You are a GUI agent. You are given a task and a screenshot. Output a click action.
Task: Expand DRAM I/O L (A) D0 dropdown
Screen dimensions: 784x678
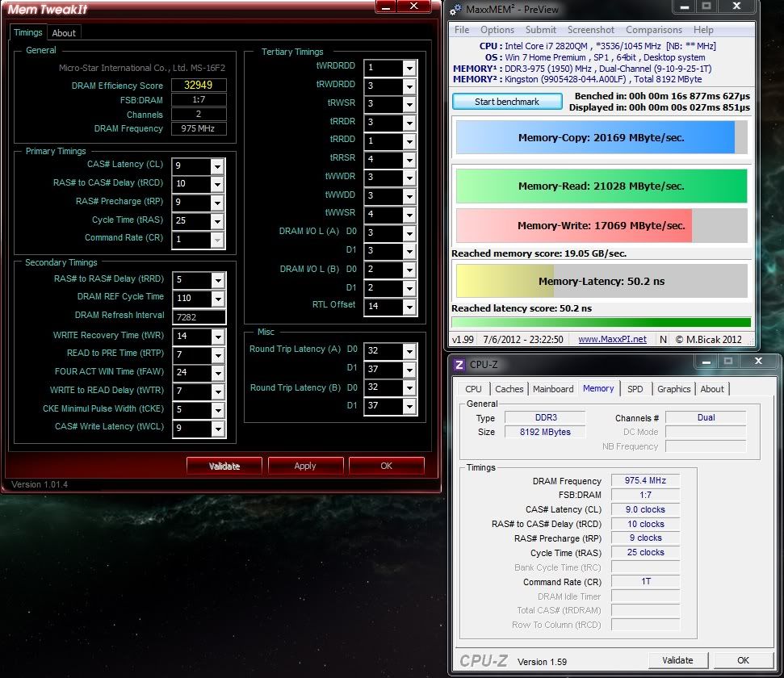click(409, 233)
